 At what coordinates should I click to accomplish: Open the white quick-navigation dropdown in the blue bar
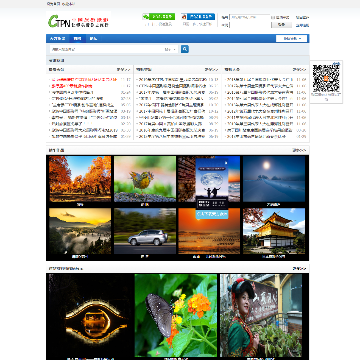coord(291,39)
